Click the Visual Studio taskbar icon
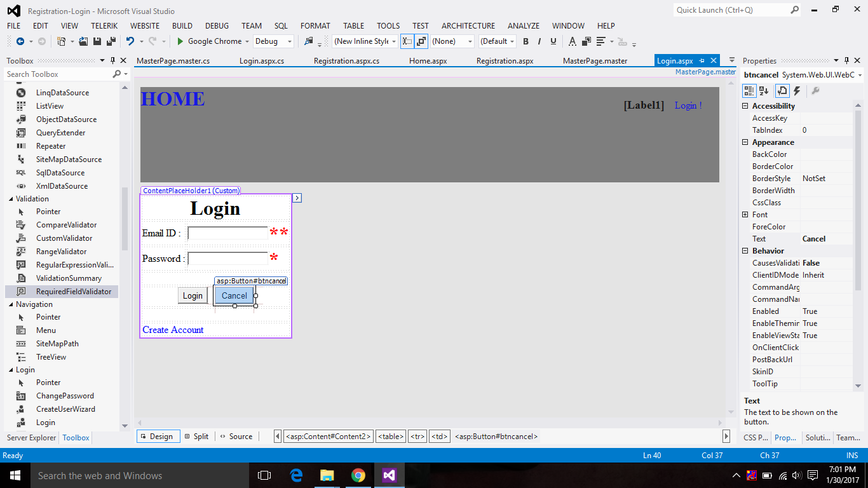 coord(389,475)
